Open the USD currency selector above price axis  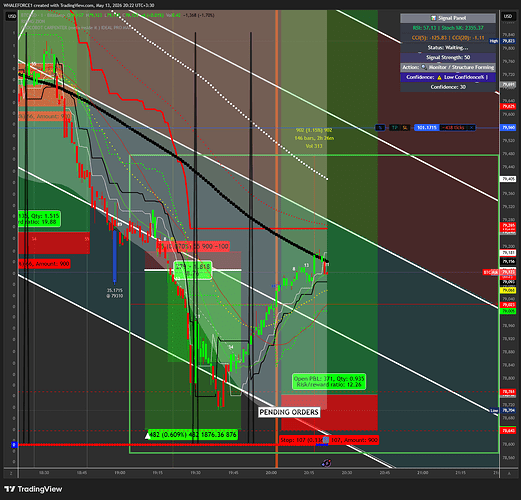[508, 16]
